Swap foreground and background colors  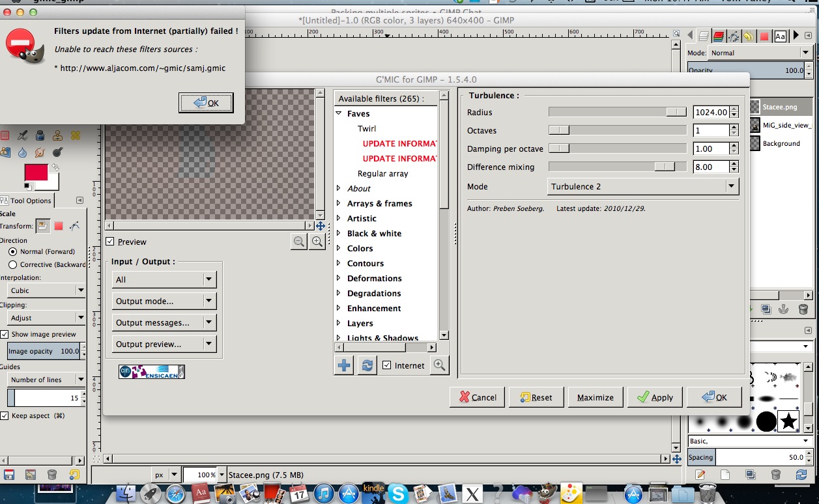pyautogui.click(x=55, y=167)
